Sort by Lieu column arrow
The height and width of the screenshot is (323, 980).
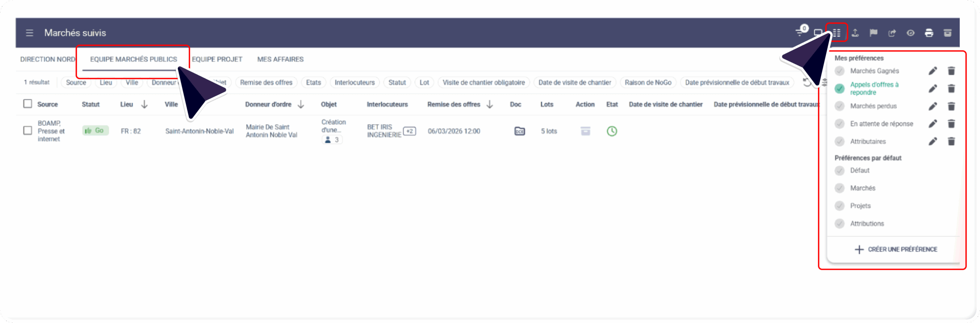coord(144,104)
